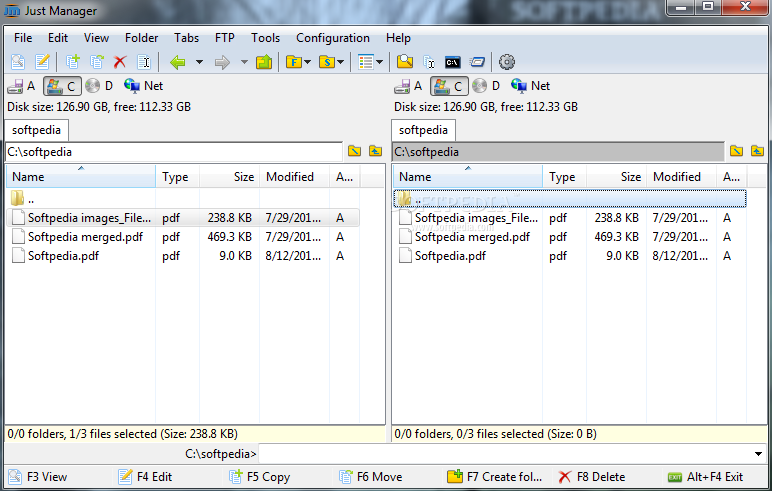Click the View file toolbar icon
The width and height of the screenshot is (772, 491).
point(18,62)
